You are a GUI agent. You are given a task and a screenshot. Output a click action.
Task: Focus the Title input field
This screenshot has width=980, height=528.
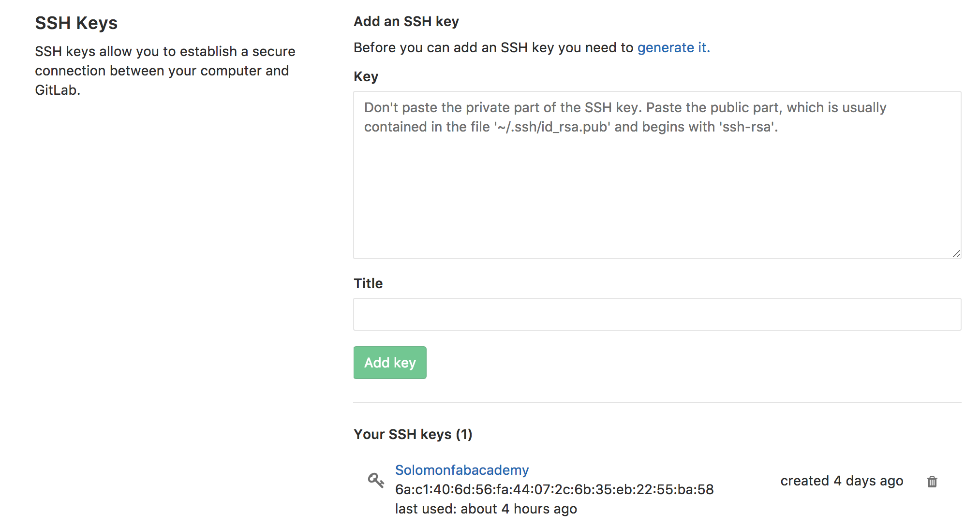pyautogui.click(x=657, y=314)
